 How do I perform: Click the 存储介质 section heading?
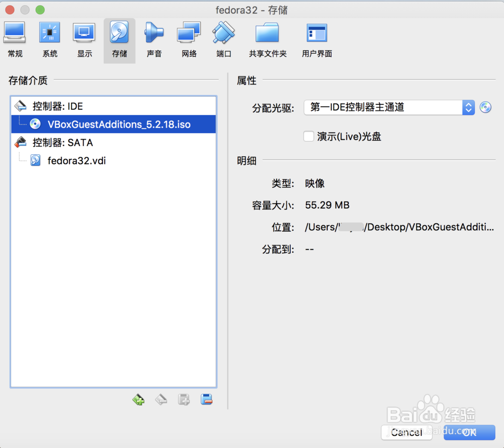point(28,80)
